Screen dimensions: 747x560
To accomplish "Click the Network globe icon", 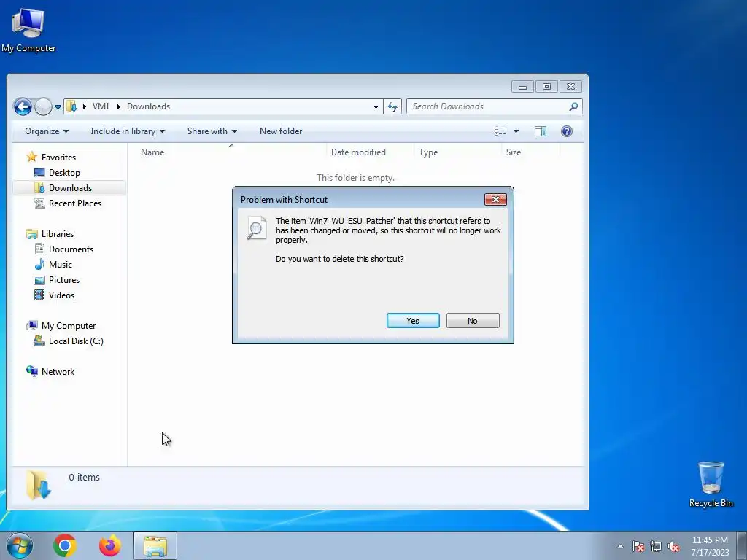I will [x=32, y=371].
